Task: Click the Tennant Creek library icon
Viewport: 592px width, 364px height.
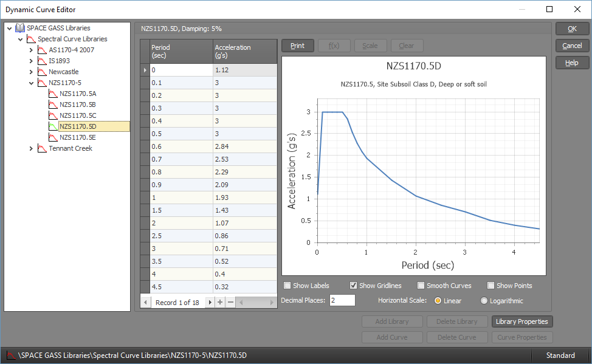Action: (42, 148)
